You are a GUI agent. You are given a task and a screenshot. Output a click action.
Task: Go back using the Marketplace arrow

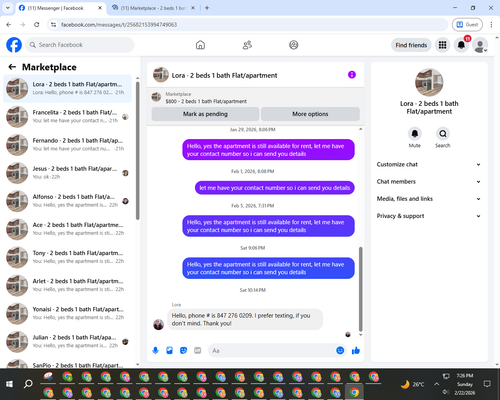(x=12, y=67)
